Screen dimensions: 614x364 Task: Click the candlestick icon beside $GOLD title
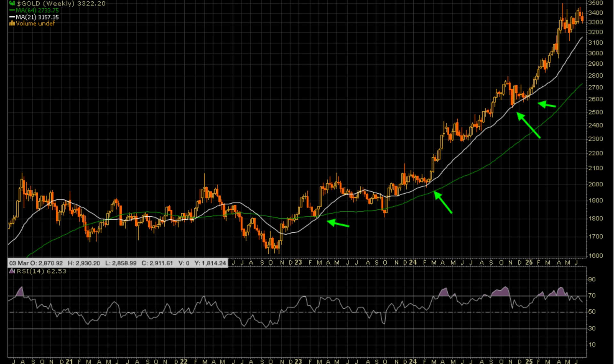coord(12,4)
